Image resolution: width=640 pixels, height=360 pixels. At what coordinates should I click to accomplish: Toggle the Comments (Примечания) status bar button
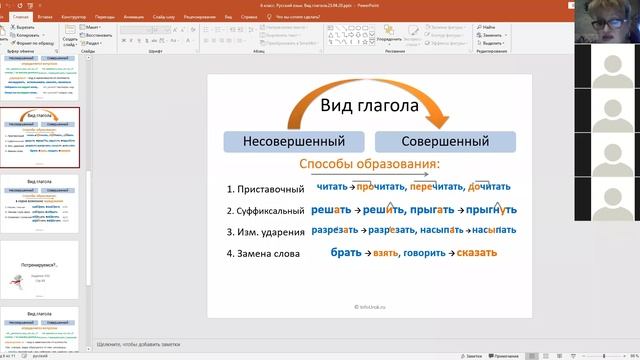point(504,356)
